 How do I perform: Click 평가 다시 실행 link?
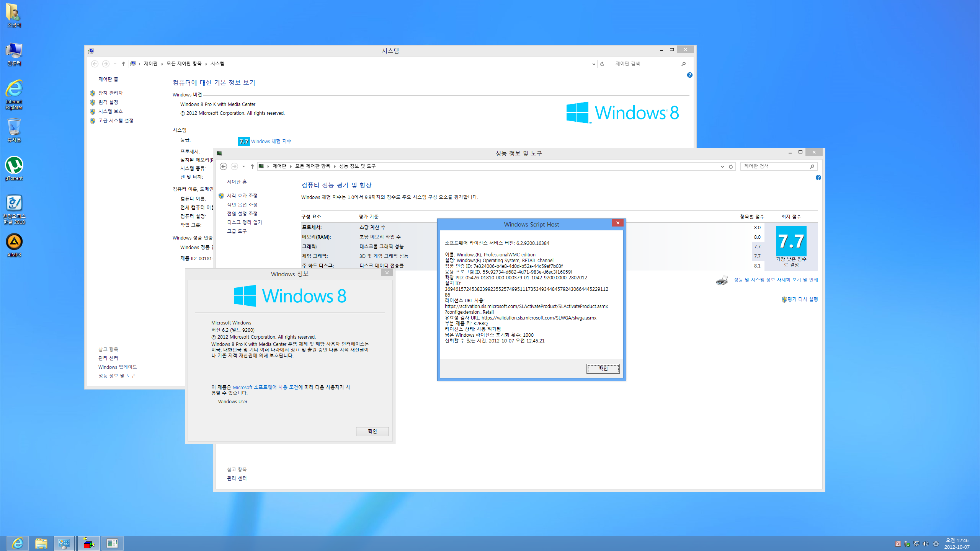click(802, 300)
